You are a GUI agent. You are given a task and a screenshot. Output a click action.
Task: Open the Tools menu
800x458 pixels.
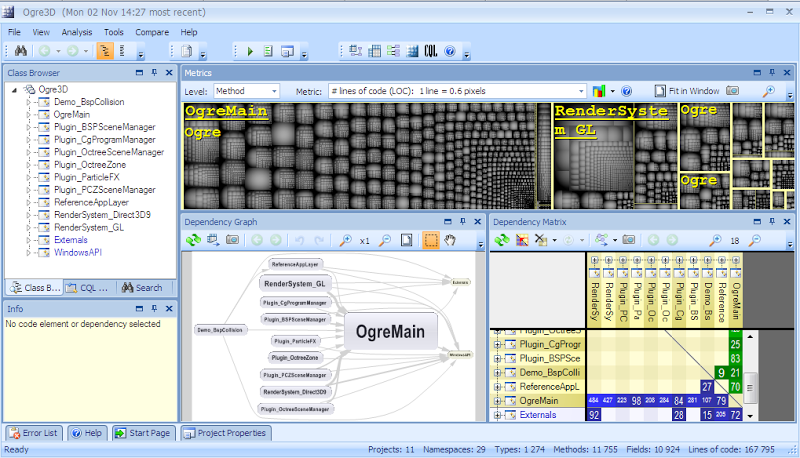tap(114, 32)
